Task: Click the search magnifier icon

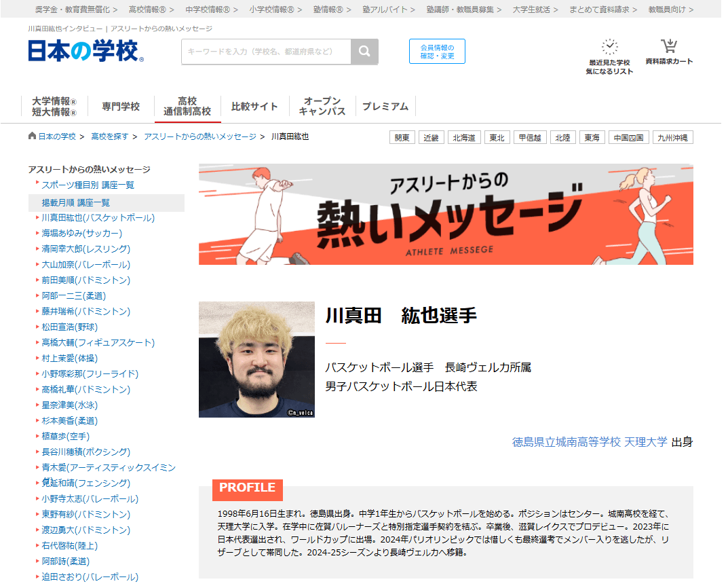Action: (364, 52)
